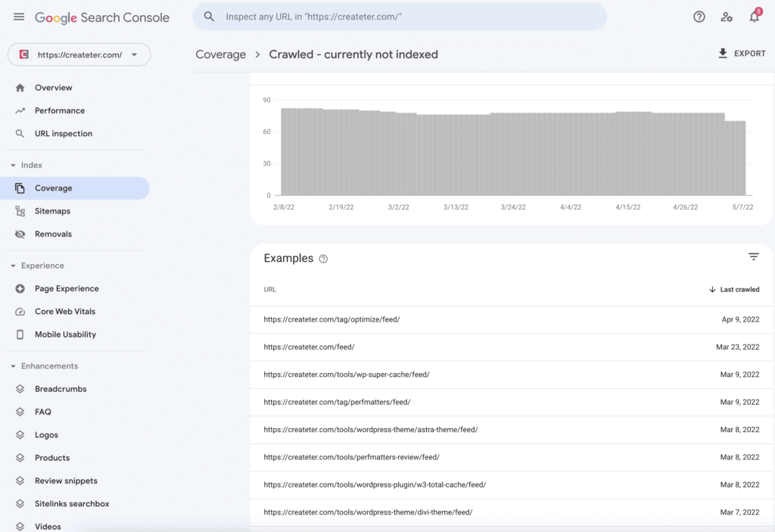Click the Review snippets layers icon
This screenshot has height=532, width=775.
20,481
